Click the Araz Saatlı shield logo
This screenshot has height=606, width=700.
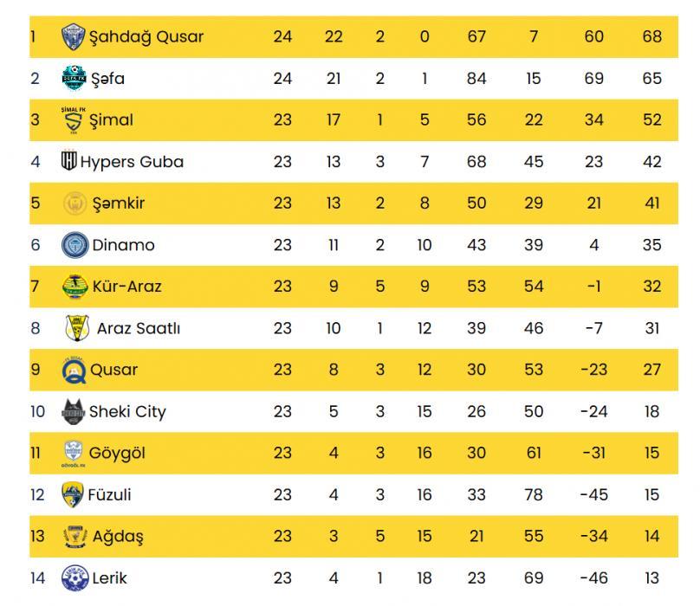click(77, 327)
